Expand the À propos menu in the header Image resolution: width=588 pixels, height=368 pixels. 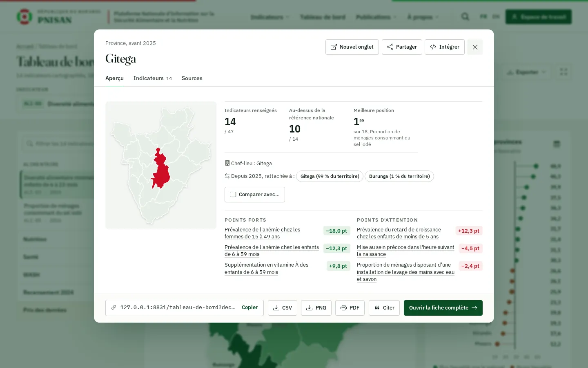pos(423,17)
